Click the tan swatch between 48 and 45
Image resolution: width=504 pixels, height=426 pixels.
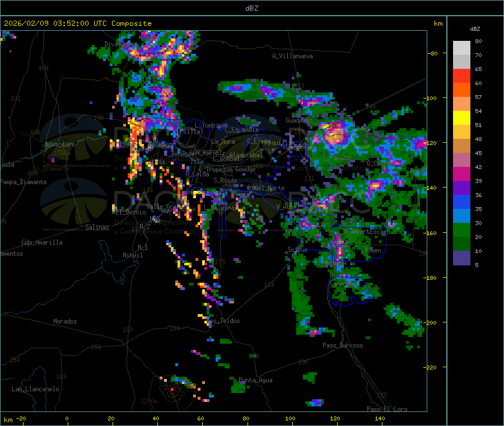pyautogui.click(x=461, y=146)
